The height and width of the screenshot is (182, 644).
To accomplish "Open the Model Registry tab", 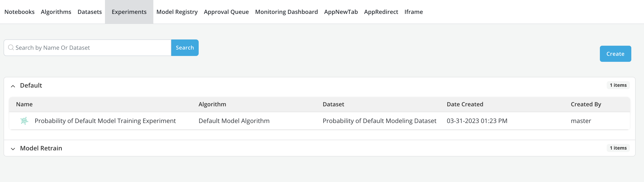I will click(x=177, y=12).
